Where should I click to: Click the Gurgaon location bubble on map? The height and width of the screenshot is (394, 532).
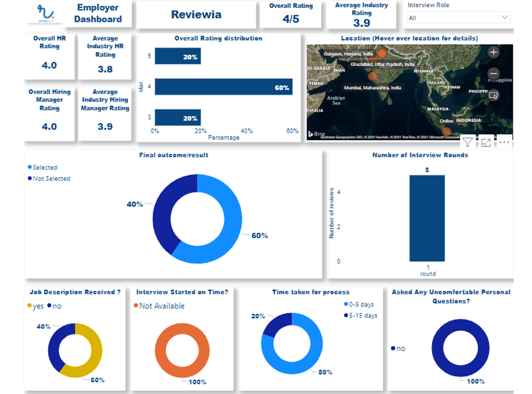(382, 53)
